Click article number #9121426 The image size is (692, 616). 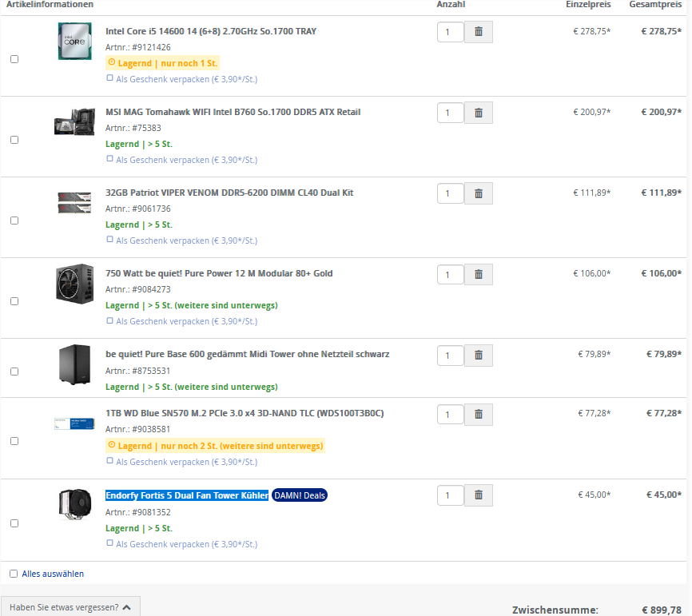pyautogui.click(x=151, y=47)
